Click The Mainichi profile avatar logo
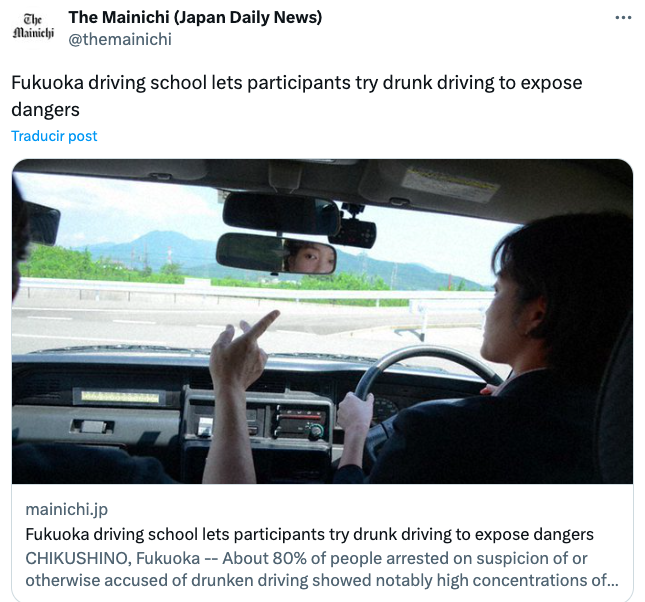The height and width of the screenshot is (602, 645). click(x=33, y=26)
